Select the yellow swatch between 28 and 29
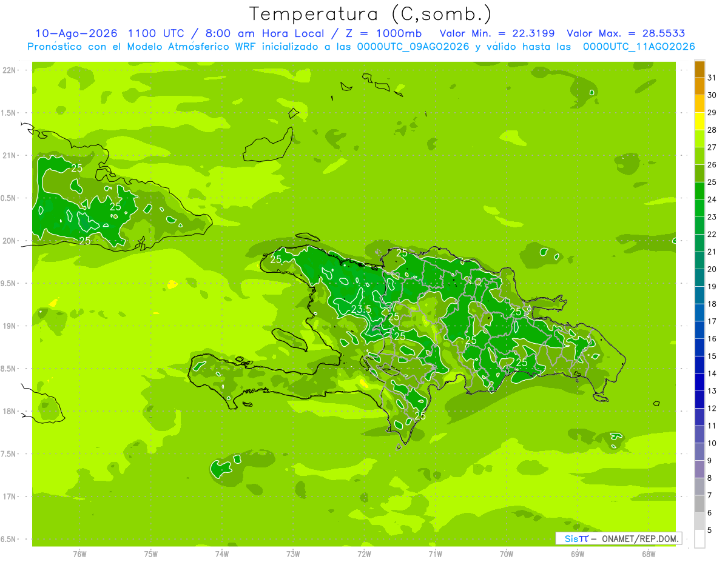The height and width of the screenshot is (562, 728). point(699,121)
